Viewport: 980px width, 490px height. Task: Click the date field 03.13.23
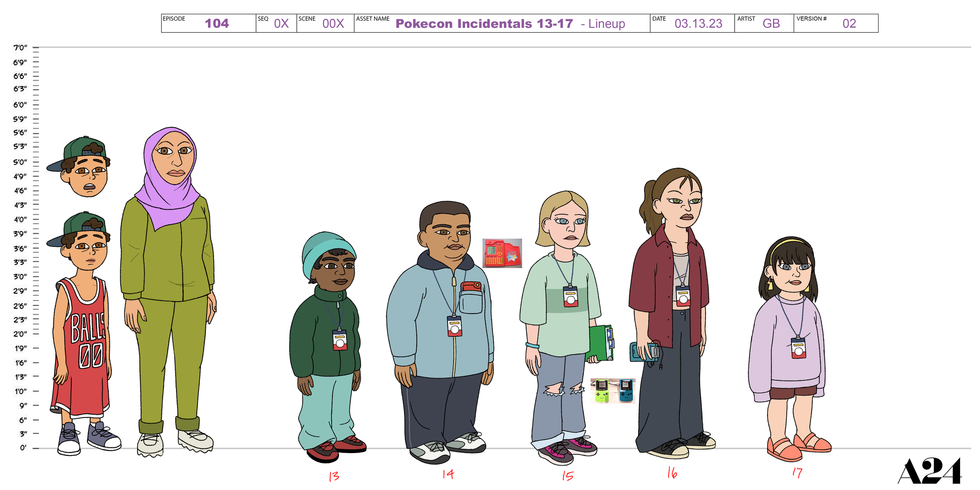click(x=698, y=24)
